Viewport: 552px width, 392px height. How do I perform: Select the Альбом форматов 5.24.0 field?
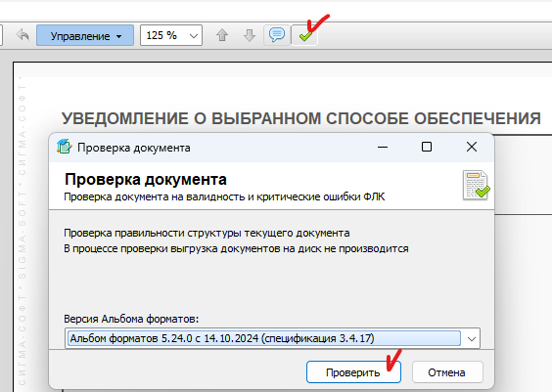tap(264, 338)
